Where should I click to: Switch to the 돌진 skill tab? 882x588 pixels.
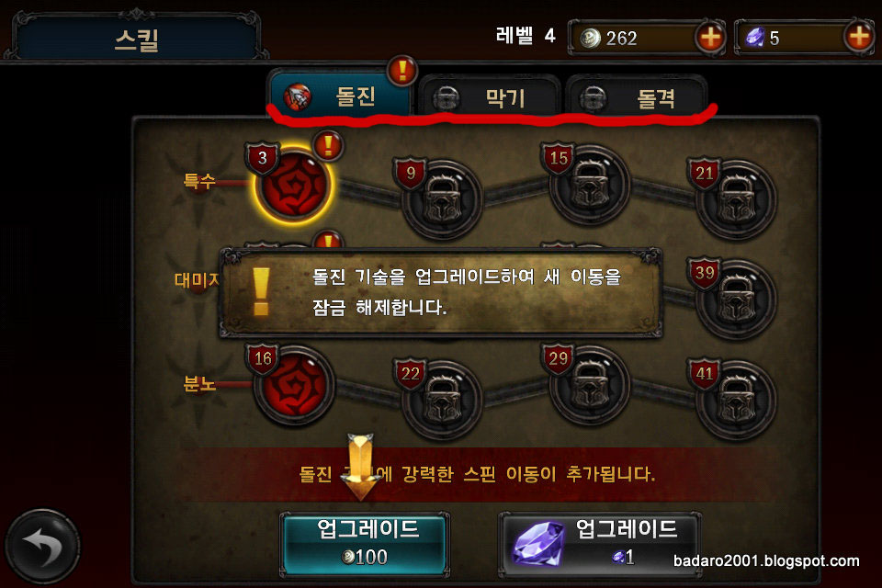(x=340, y=96)
